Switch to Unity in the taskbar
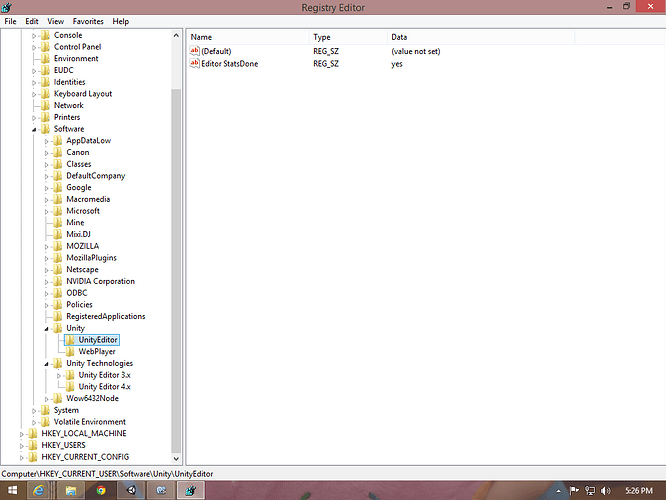Screen dimensions: 666x500 coord(131,491)
